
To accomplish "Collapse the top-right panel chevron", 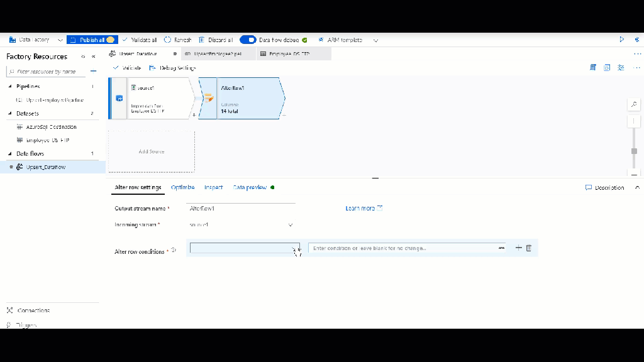I will point(637,40).
